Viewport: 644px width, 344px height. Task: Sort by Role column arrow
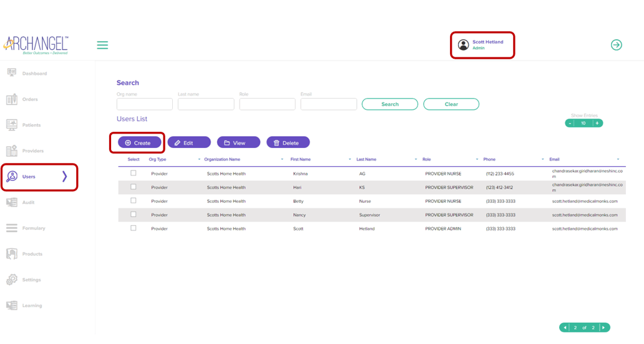(477, 159)
